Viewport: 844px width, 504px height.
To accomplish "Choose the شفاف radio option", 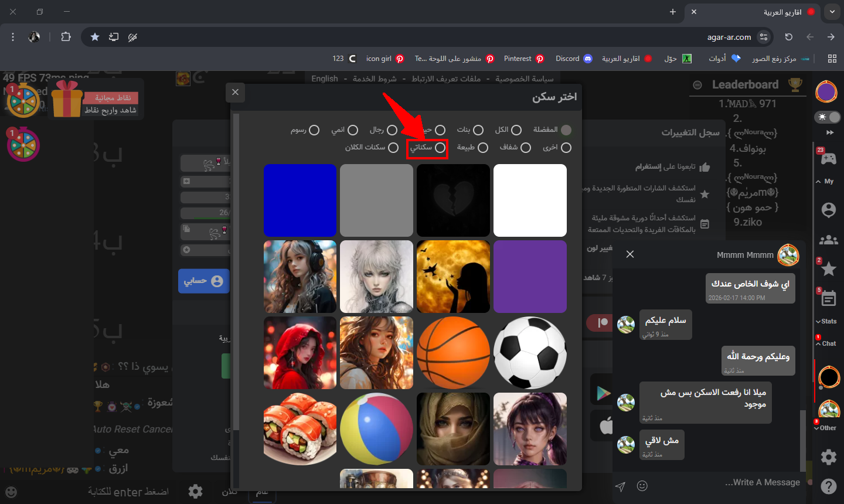I will tap(526, 148).
